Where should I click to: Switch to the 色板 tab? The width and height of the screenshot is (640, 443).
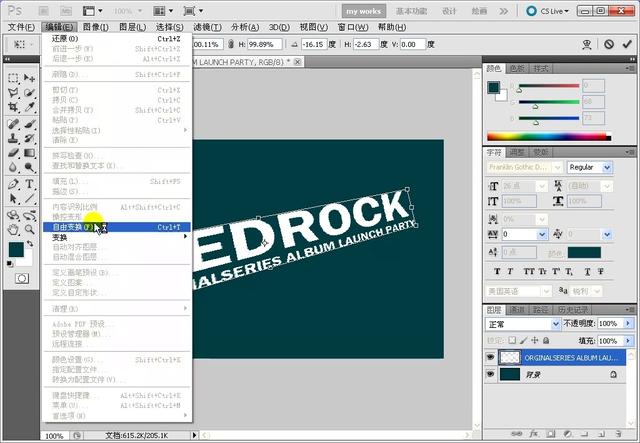[517, 68]
